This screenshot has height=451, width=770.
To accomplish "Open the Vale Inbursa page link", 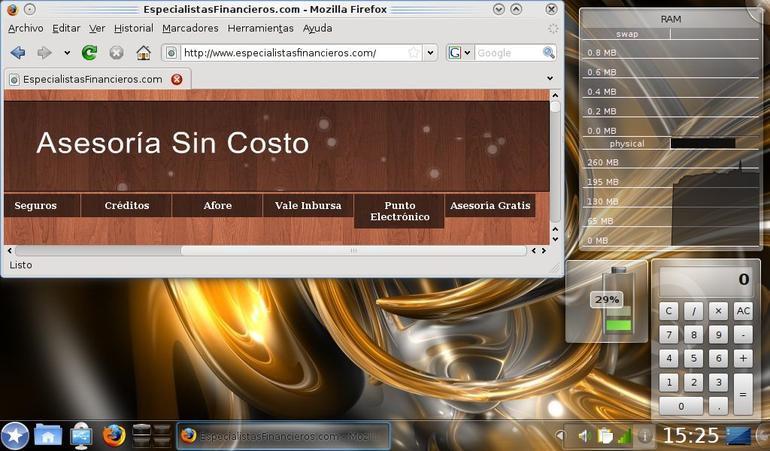I will (x=308, y=205).
